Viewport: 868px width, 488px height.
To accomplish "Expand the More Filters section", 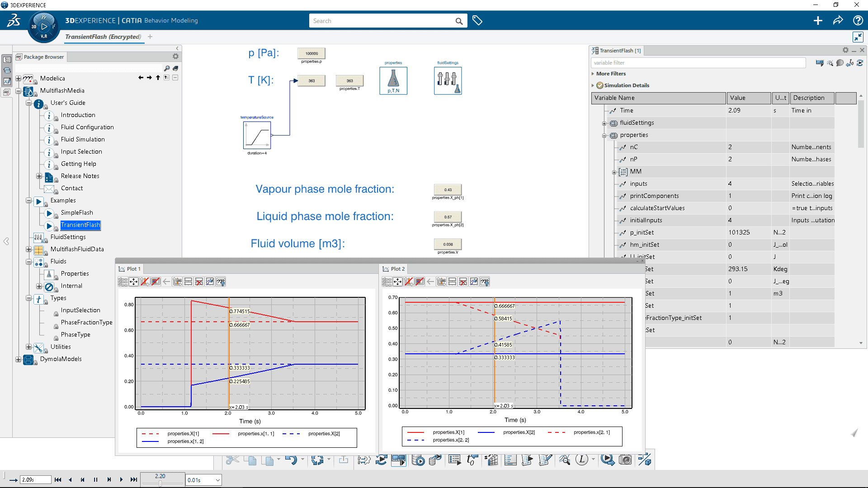I will [x=610, y=74].
